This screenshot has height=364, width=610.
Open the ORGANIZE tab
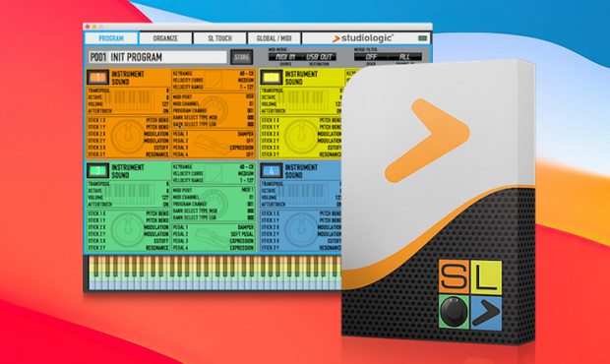click(x=165, y=38)
